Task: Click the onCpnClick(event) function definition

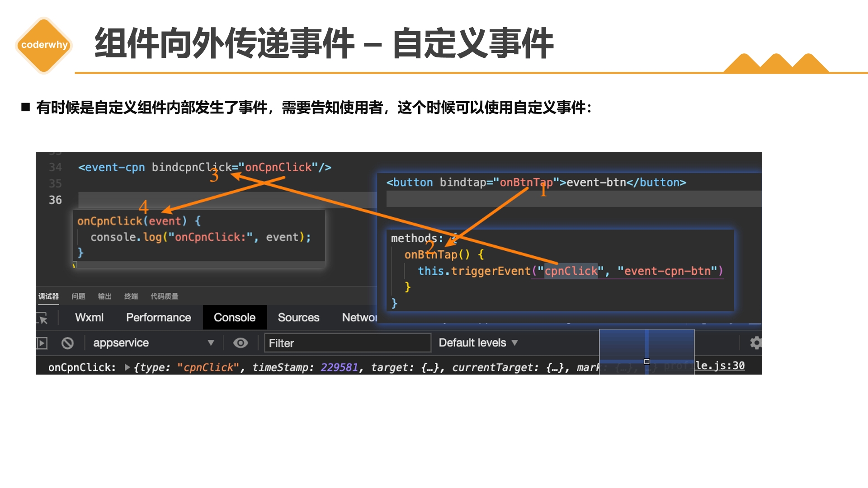Action: [139, 221]
